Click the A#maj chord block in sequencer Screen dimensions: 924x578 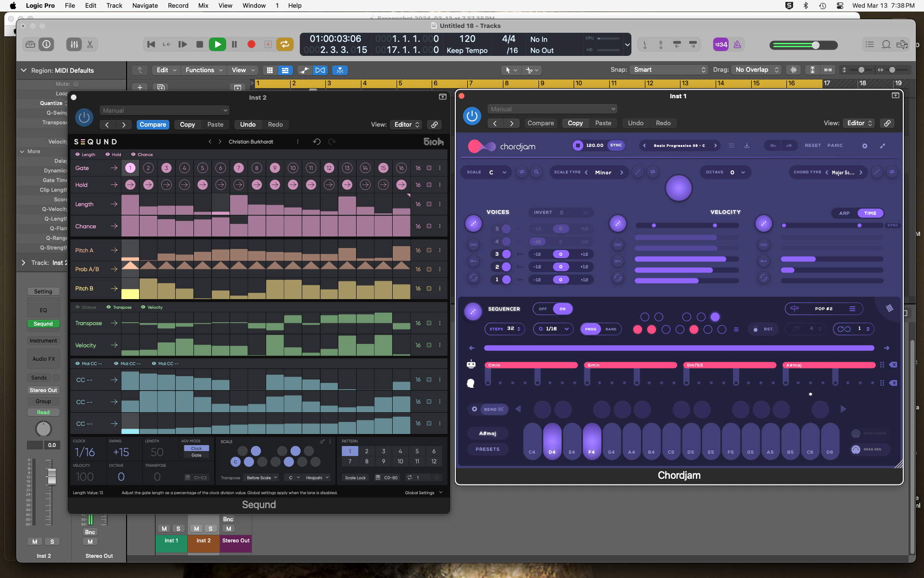click(829, 365)
